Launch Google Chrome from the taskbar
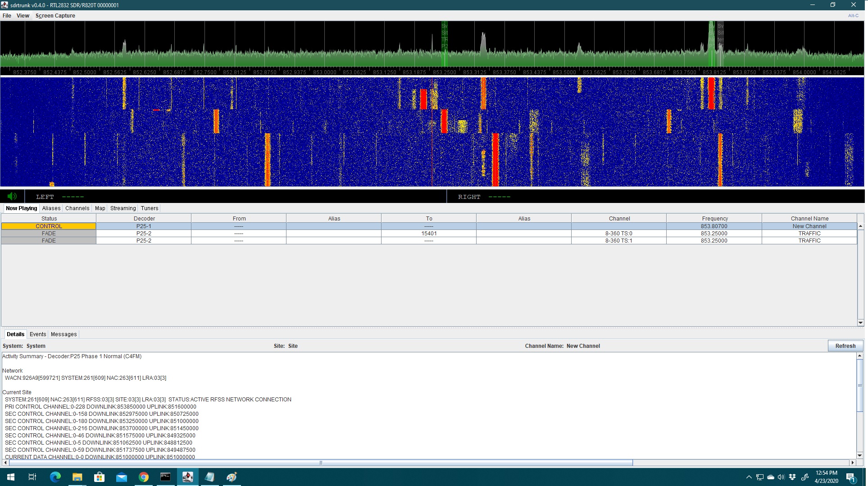868x486 pixels. 143,477
